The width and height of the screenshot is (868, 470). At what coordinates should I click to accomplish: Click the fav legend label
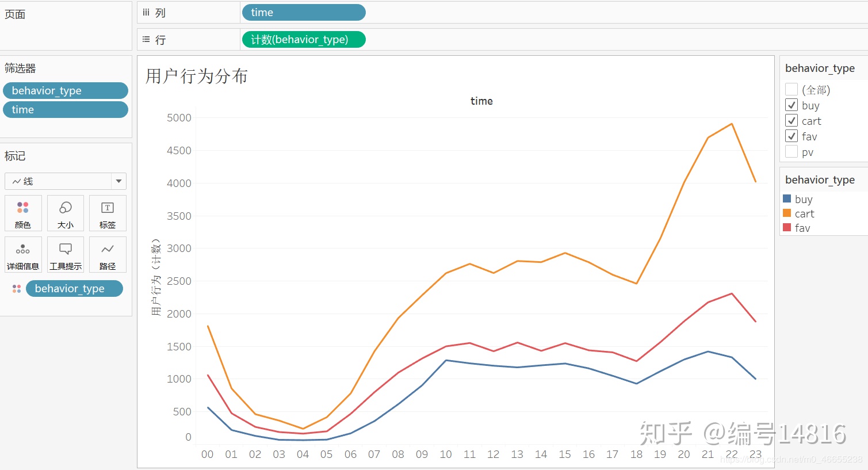pyautogui.click(x=802, y=228)
